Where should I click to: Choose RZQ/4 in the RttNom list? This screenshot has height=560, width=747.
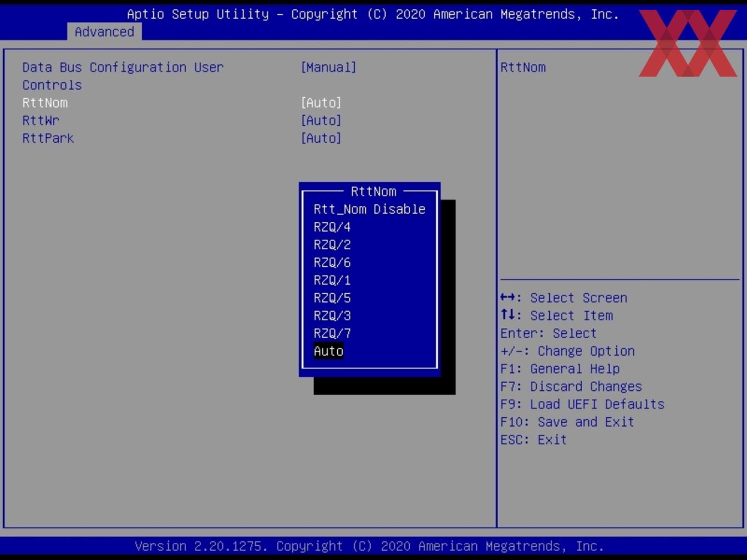click(332, 227)
